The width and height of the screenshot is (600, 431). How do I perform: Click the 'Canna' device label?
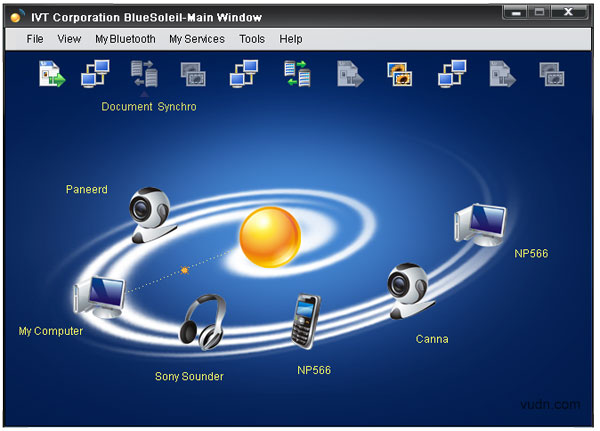[432, 339]
